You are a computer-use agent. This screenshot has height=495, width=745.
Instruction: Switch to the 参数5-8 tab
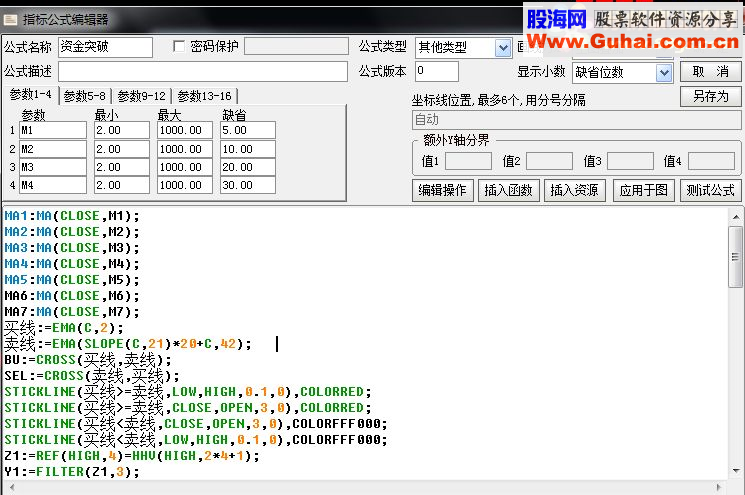click(85, 96)
